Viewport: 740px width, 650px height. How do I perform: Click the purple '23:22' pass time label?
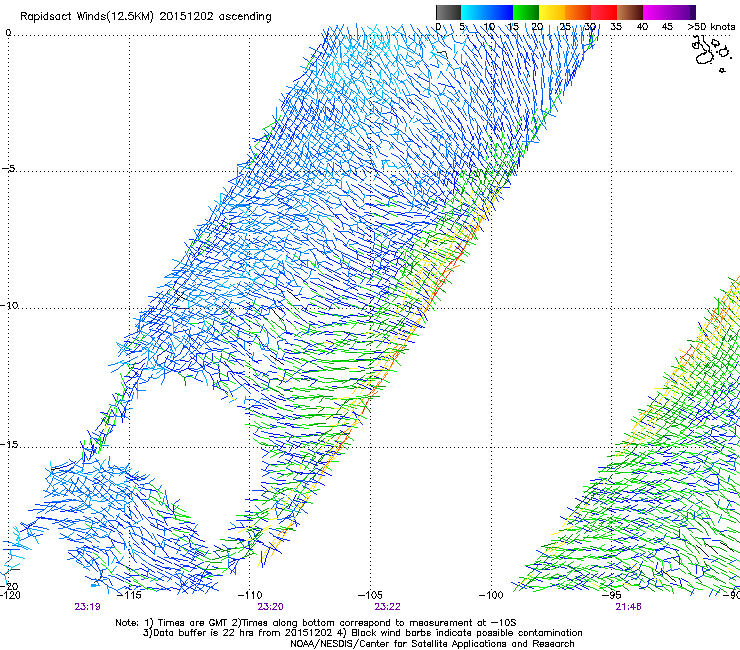pos(387,607)
